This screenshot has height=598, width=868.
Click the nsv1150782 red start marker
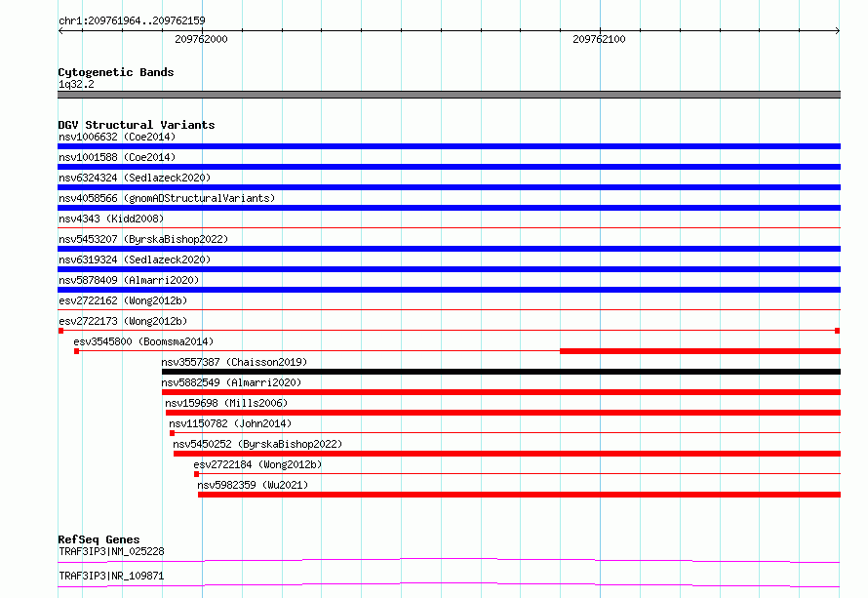point(173,433)
